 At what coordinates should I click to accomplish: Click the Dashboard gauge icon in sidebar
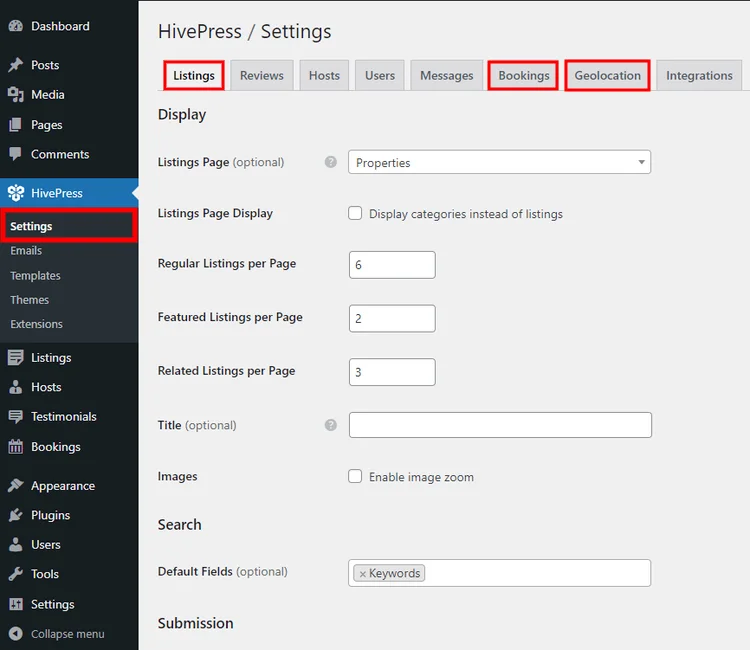(x=16, y=27)
